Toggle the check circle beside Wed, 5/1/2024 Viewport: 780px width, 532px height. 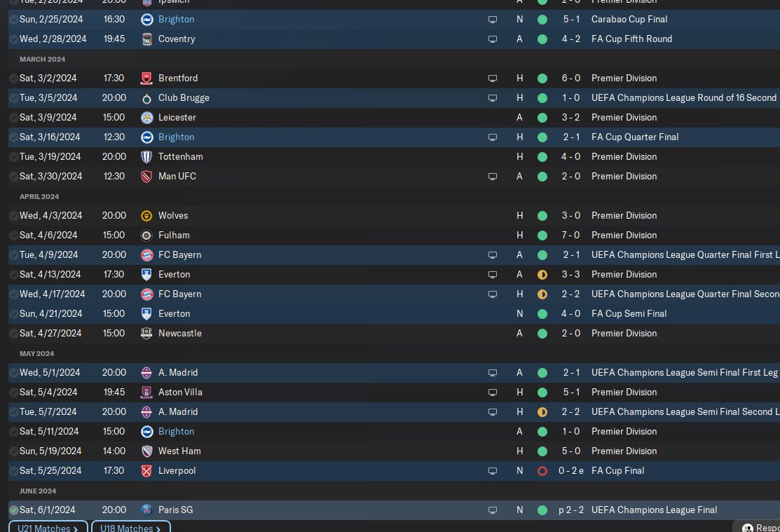point(14,373)
